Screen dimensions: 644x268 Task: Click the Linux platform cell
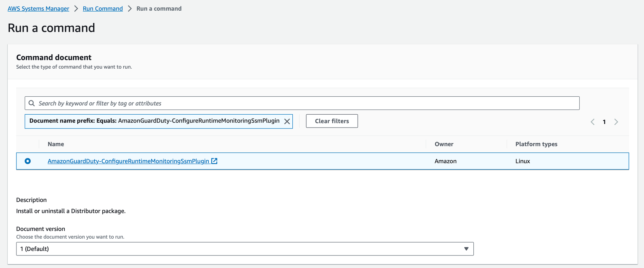(x=523, y=161)
